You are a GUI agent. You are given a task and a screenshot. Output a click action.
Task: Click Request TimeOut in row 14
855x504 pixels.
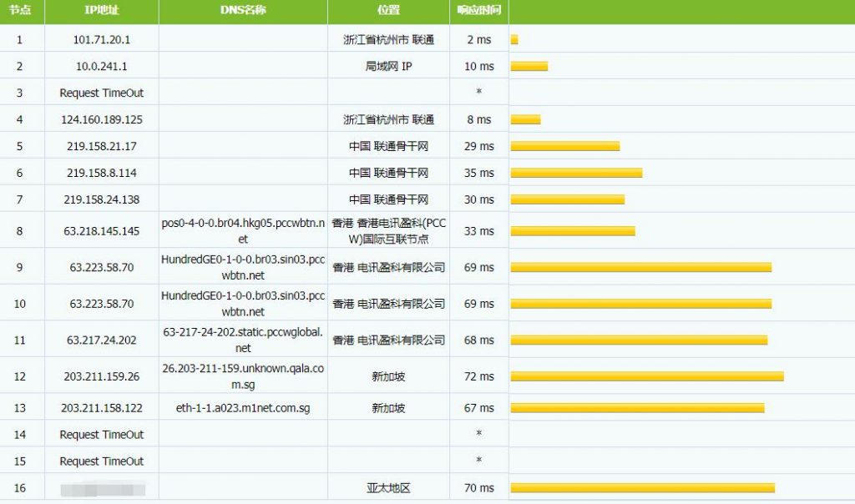pyautogui.click(x=101, y=435)
